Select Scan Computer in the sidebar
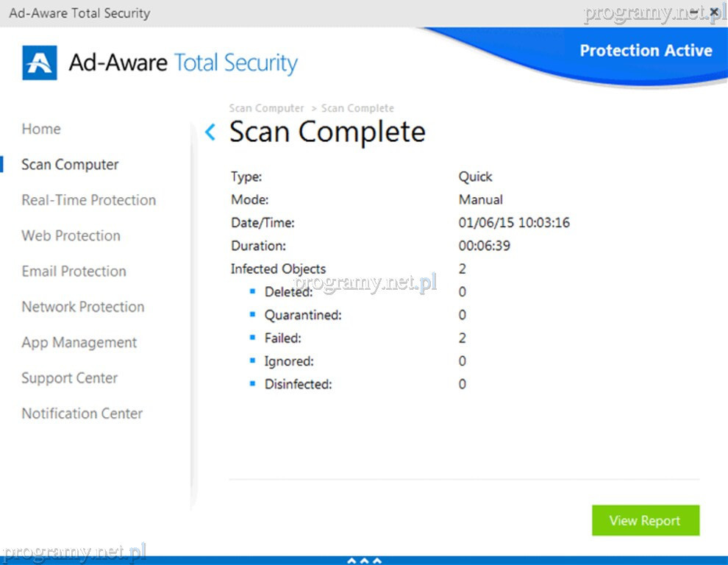 [x=70, y=165]
